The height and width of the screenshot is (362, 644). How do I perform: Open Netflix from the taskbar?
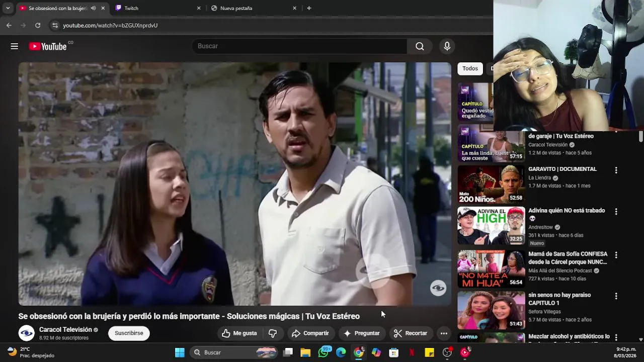[412, 352]
